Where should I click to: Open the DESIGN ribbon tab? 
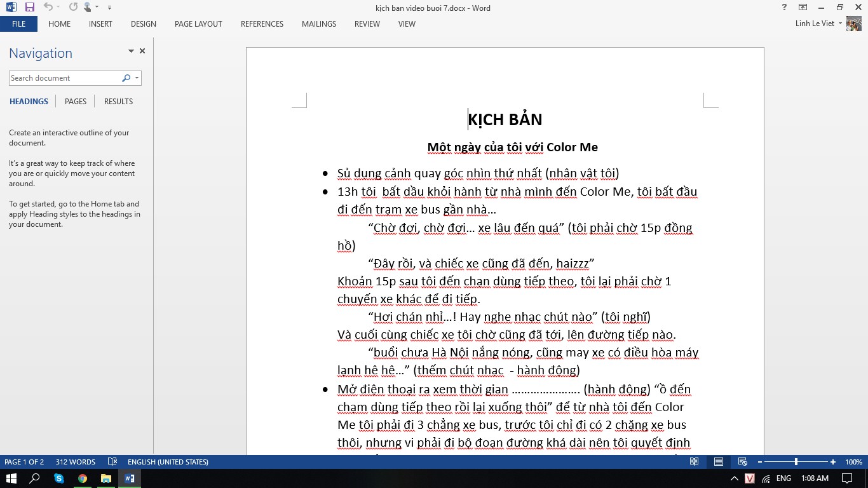click(x=144, y=24)
